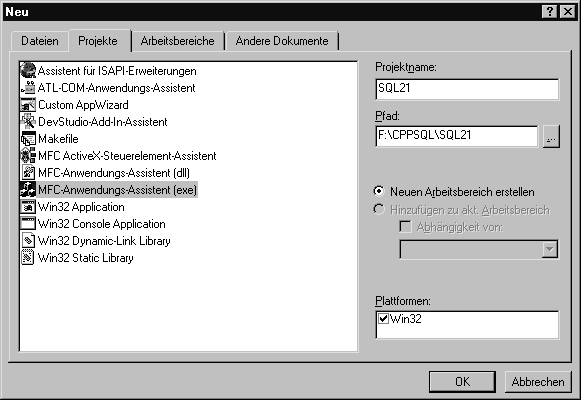This screenshot has height=400, width=581.
Task: Open the Andere Dokumente tab
Action: [282, 41]
